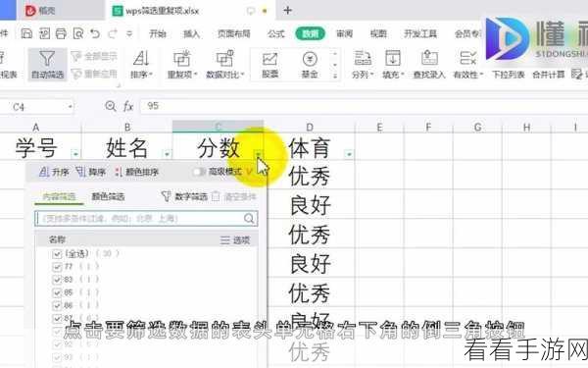Viewport: 588px width, 368px height.
Task: Switch to Content Filter (内容筛选) tab
Action: pyautogui.click(x=59, y=197)
